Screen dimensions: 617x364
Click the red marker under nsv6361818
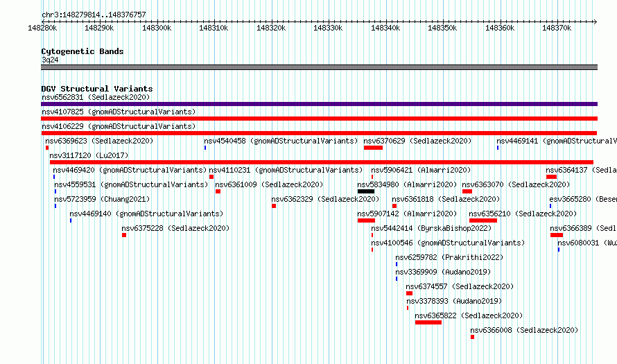394,206
